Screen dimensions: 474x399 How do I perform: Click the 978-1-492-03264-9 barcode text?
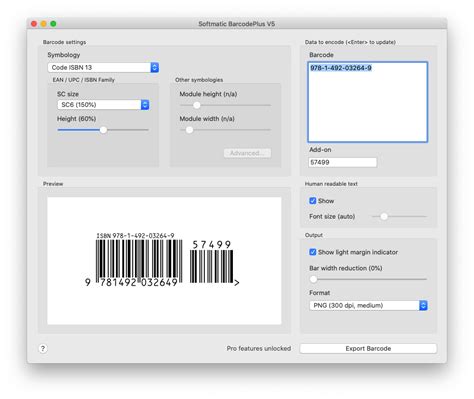pos(341,68)
